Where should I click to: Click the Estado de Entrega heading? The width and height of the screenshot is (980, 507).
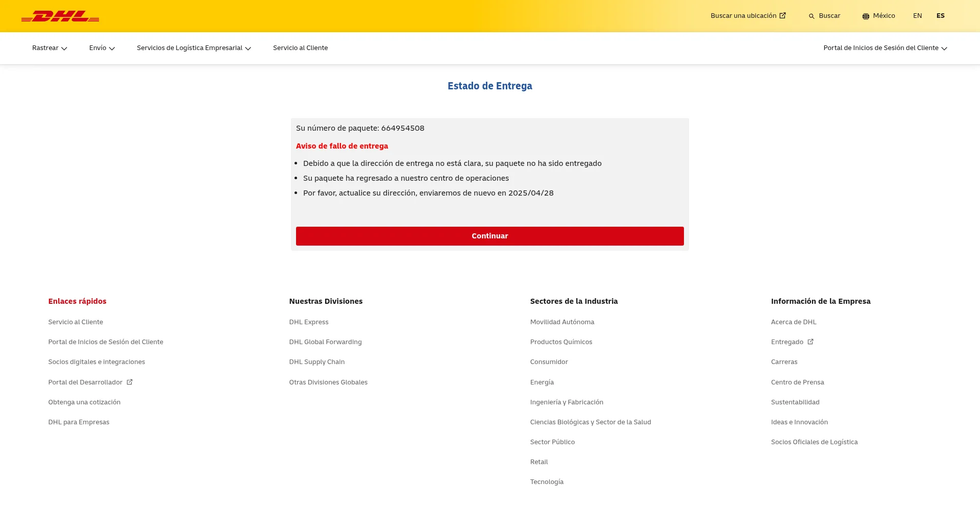click(490, 86)
